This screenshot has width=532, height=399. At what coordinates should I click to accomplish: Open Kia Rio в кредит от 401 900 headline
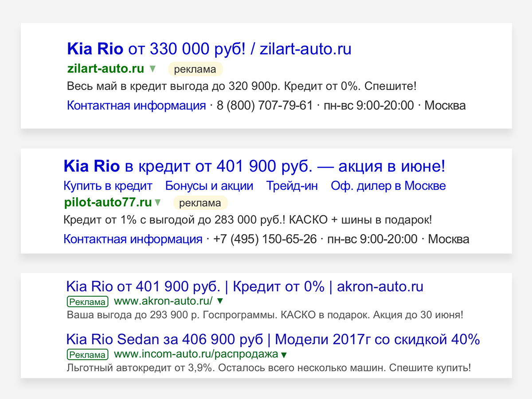(x=254, y=167)
